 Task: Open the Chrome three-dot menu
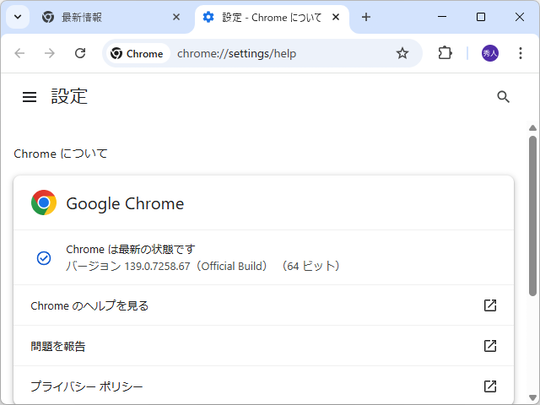(x=520, y=53)
